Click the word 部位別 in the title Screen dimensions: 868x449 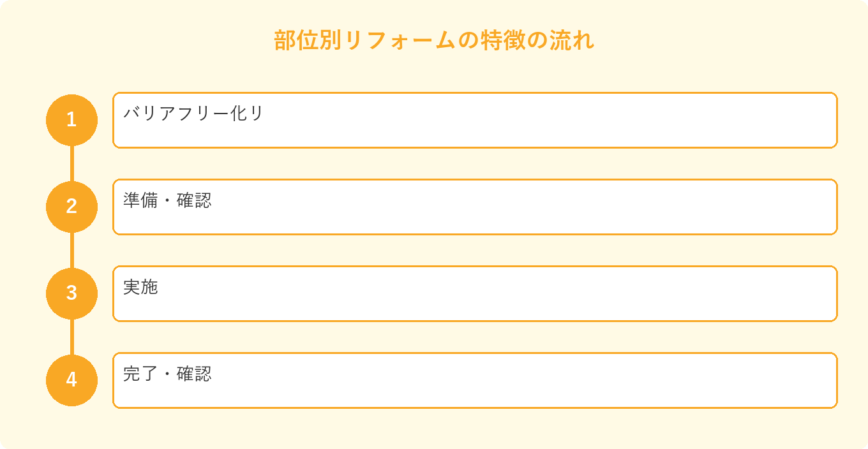coord(308,40)
